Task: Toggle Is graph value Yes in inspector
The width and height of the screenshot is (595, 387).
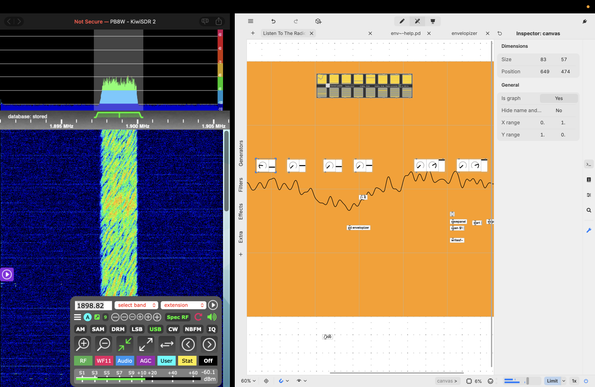Action: [559, 98]
